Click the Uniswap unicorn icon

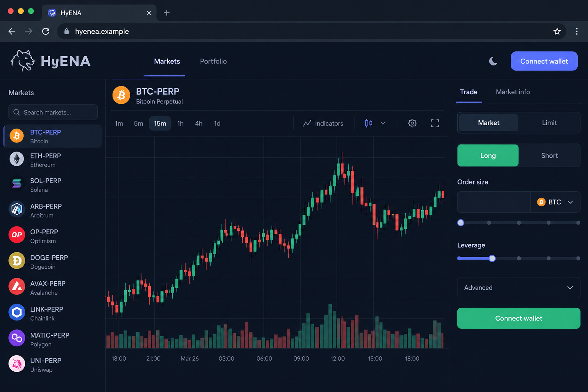tap(16, 364)
